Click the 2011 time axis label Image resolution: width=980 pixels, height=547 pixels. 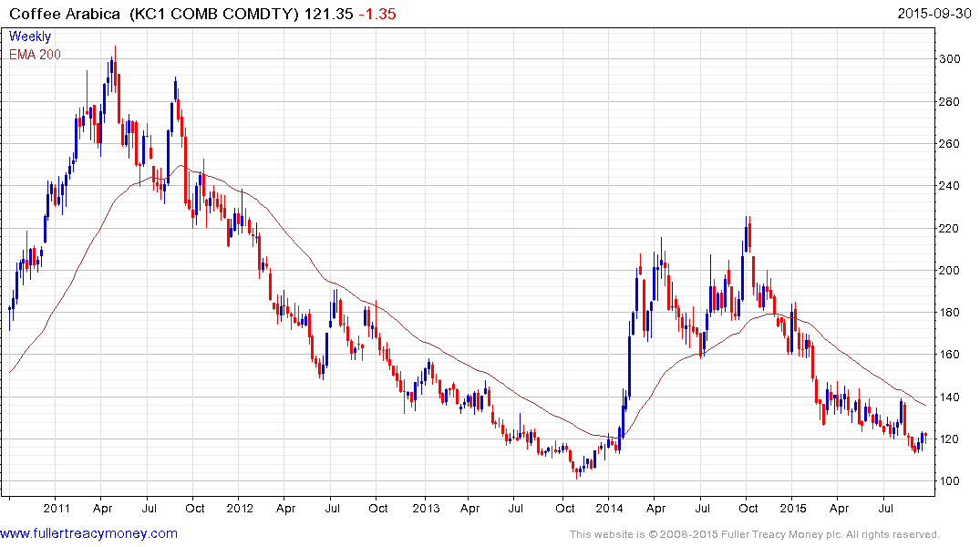pos(57,508)
